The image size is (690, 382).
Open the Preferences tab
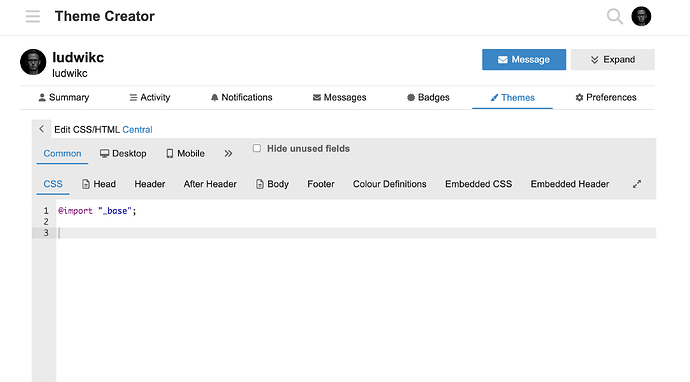[606, 97]
